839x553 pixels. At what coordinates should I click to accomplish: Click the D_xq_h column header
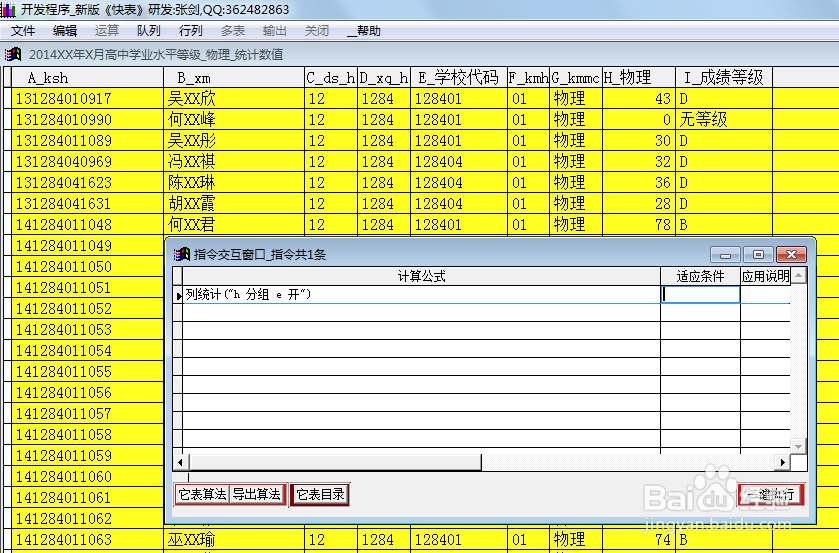pyautogui.click(x=384, y=78)
